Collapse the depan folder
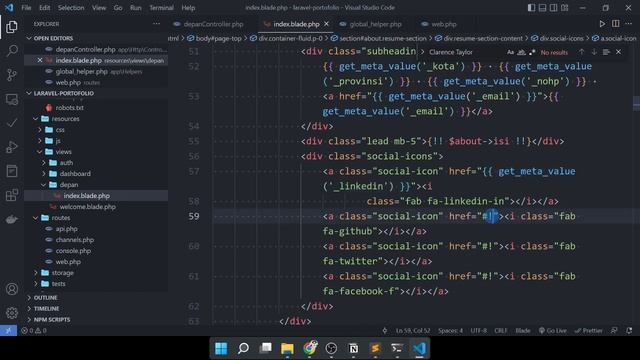 44,184
